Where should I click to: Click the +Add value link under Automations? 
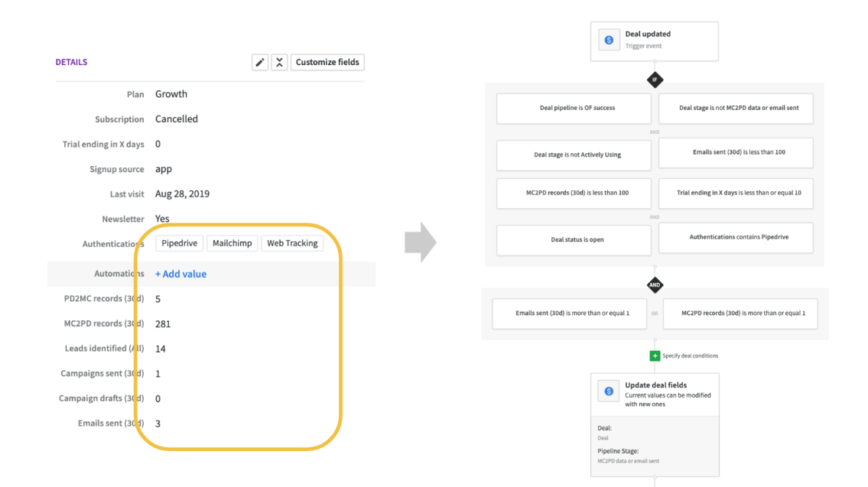point(180,273)
